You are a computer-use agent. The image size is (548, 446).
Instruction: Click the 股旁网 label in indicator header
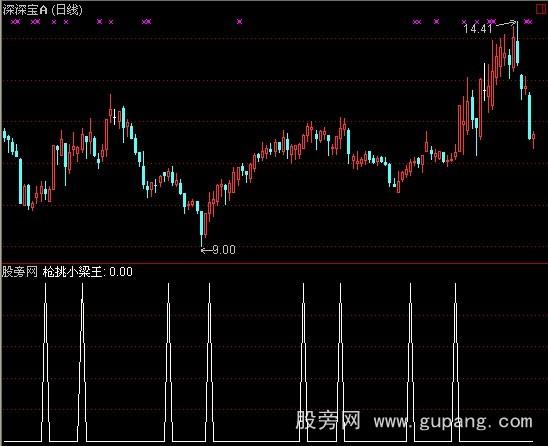(x=20, y=272)
